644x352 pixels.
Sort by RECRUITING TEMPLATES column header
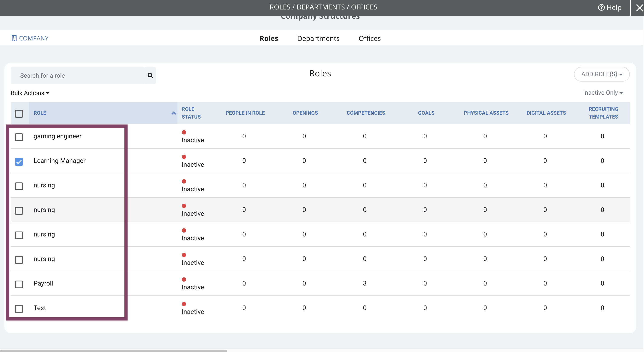tap(603, 113)
